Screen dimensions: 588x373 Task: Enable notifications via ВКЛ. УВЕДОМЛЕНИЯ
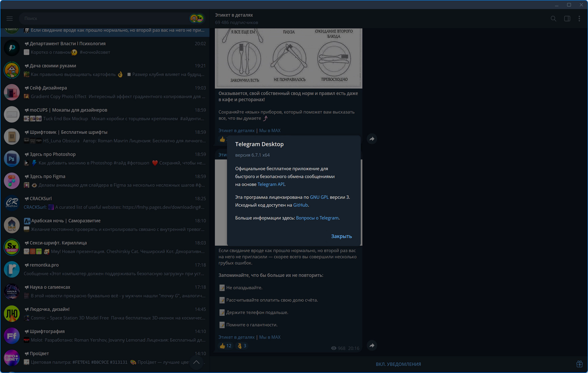[398, 364]
